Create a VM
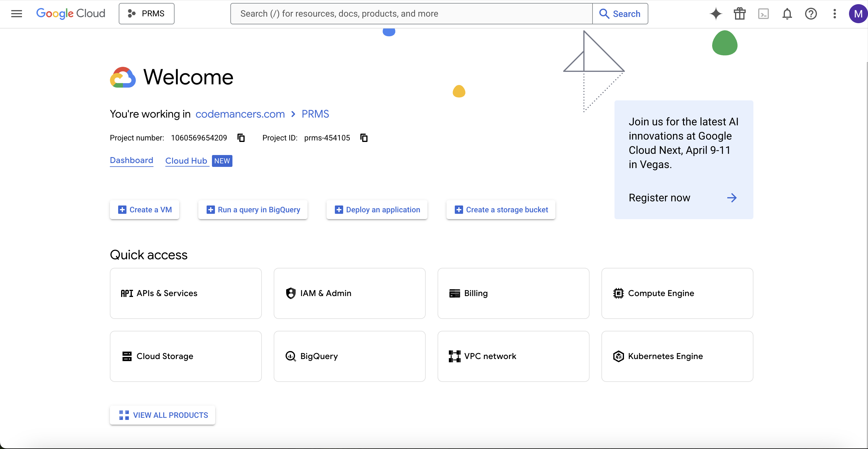 click(144, 209)
